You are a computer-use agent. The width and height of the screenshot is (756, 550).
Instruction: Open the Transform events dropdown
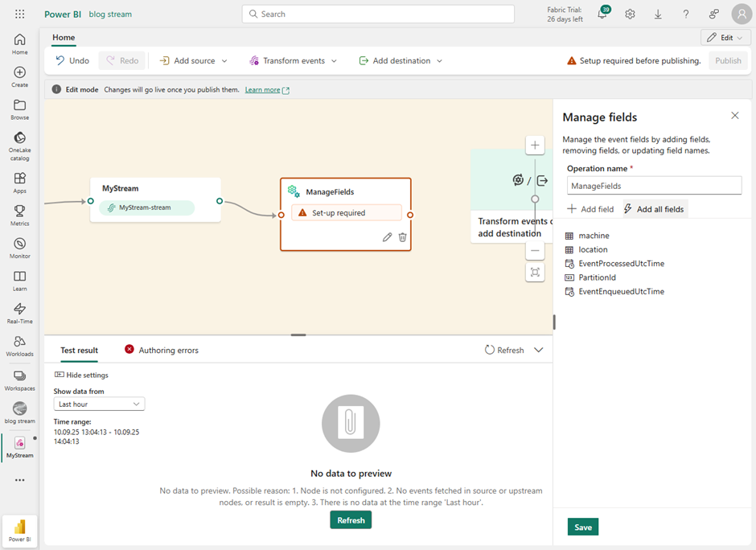[x=293, y=61]
